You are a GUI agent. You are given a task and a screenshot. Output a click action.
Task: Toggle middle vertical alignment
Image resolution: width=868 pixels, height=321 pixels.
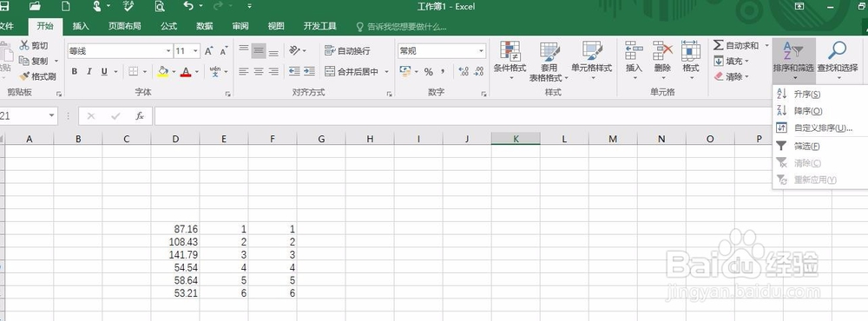[x=259, y=51]
